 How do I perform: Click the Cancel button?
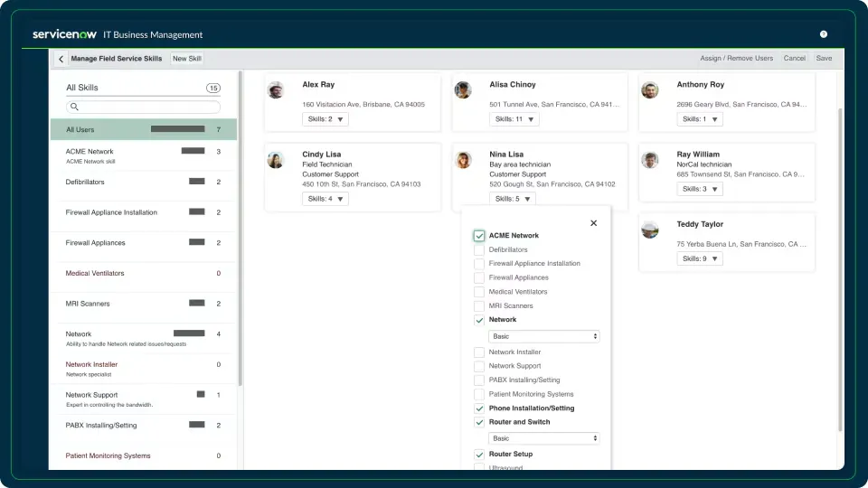point(795,58)
